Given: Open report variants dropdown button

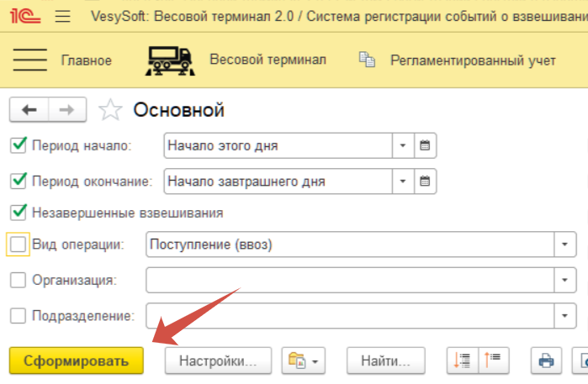Looking at the screenshot, I should pos(303,360).
